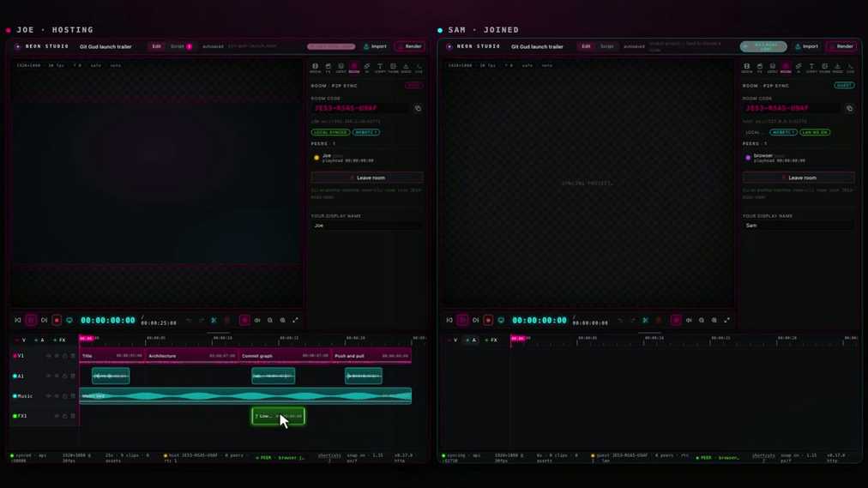Toggle the lock on the A1 track
This screenshot has height=488, width=868.
(x=65, y=376)
